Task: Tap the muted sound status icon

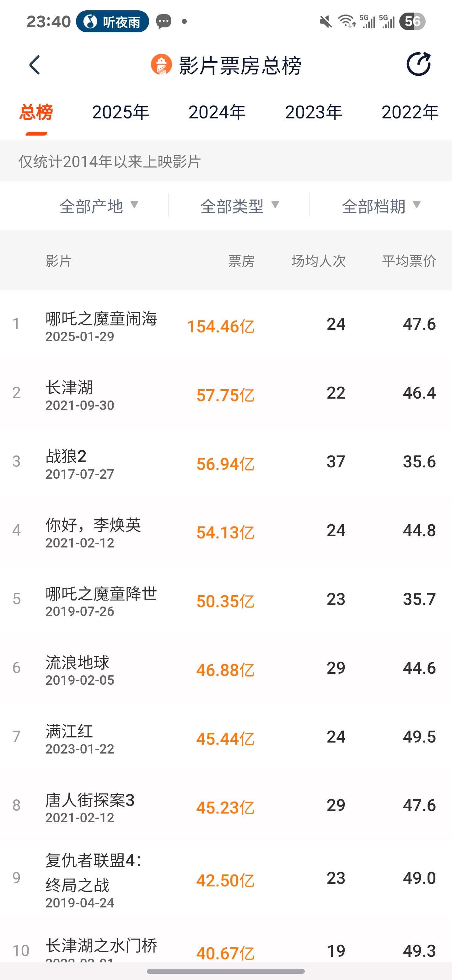Action: pos(326,22)
